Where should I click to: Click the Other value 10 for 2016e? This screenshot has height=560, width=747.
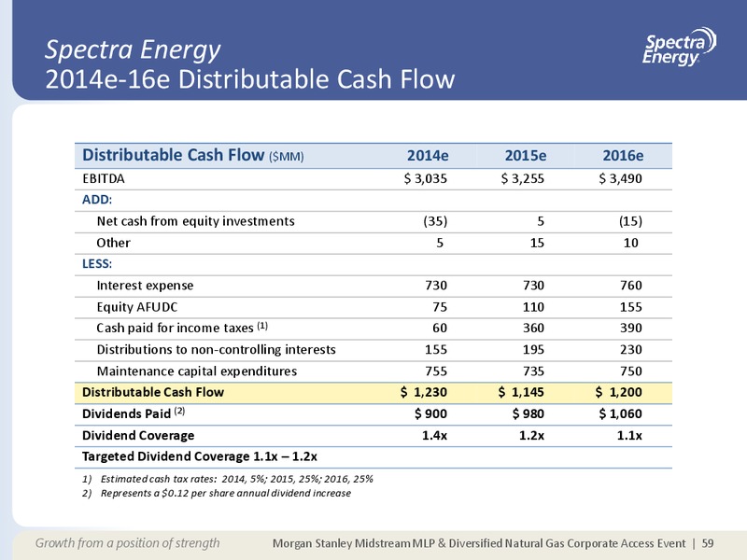click(631, 243)
